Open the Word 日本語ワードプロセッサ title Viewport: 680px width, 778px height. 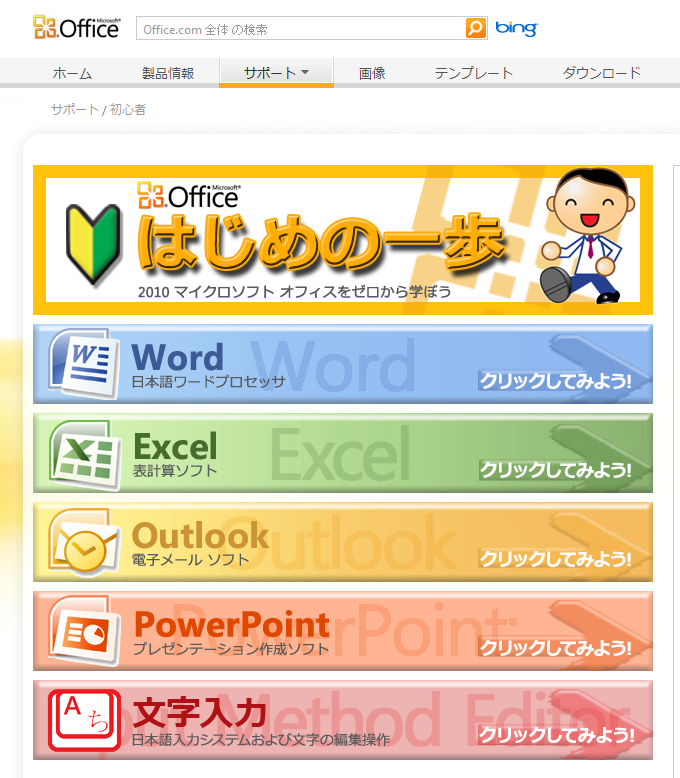[208, 365]
